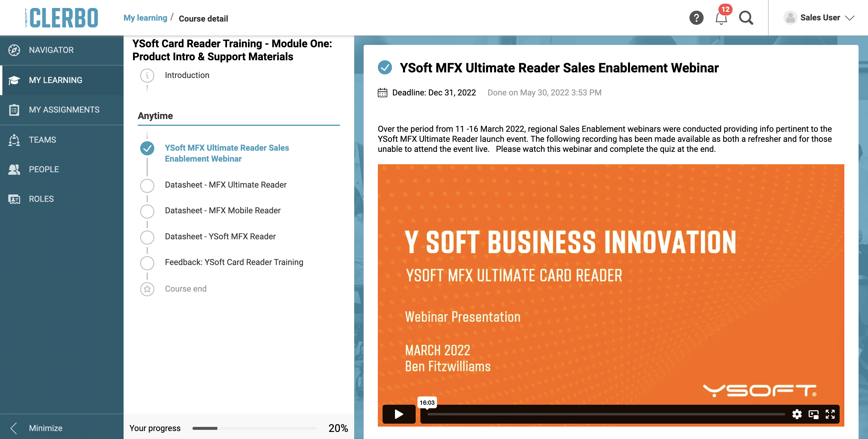
Task: Click the Course detail breadcrumb text
Action: pos(203,19)
